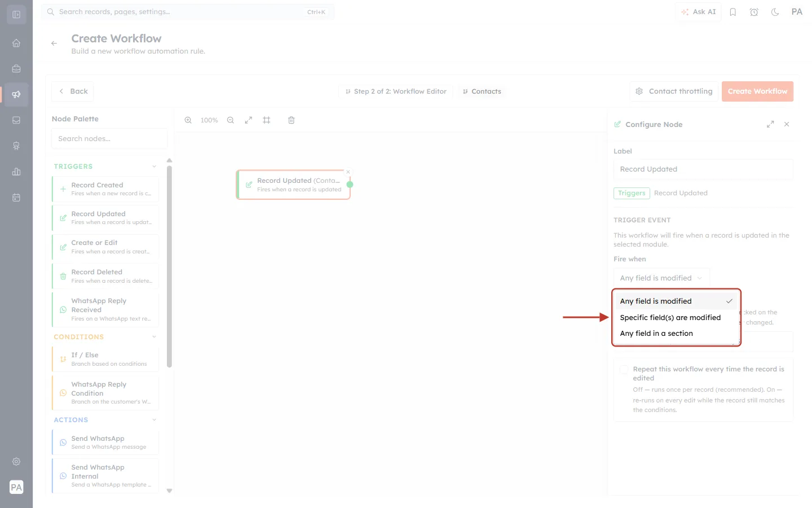Zoom in on the workflow canvas
812x508 pixels.
(188, 120)
